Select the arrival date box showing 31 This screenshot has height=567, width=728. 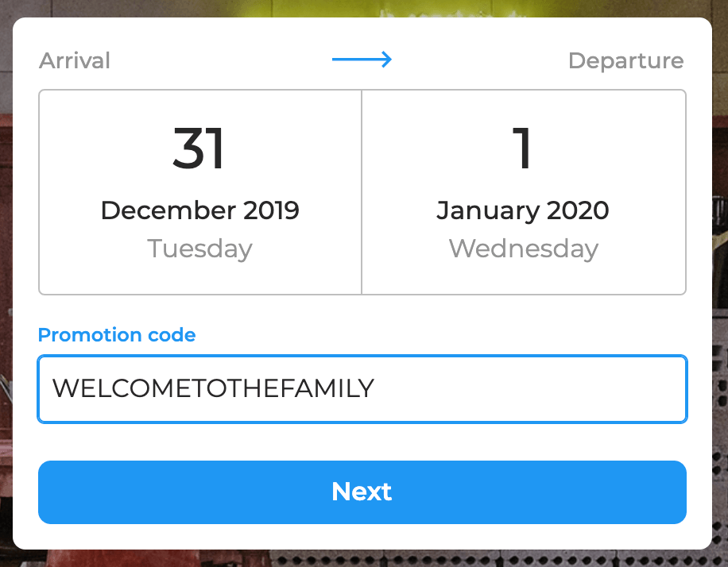200,192
